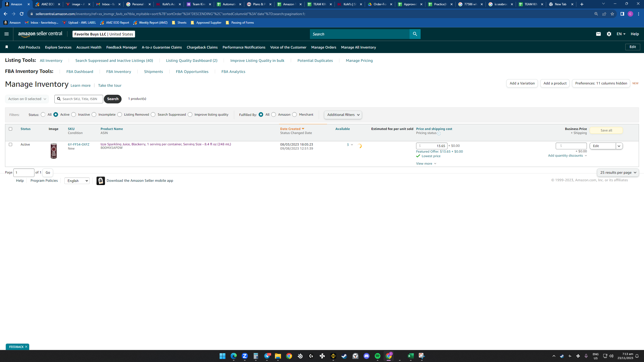Select the Search Suppressed status filter
The image size is (644, 362).
pyautogui.click(x=153, y=115)
